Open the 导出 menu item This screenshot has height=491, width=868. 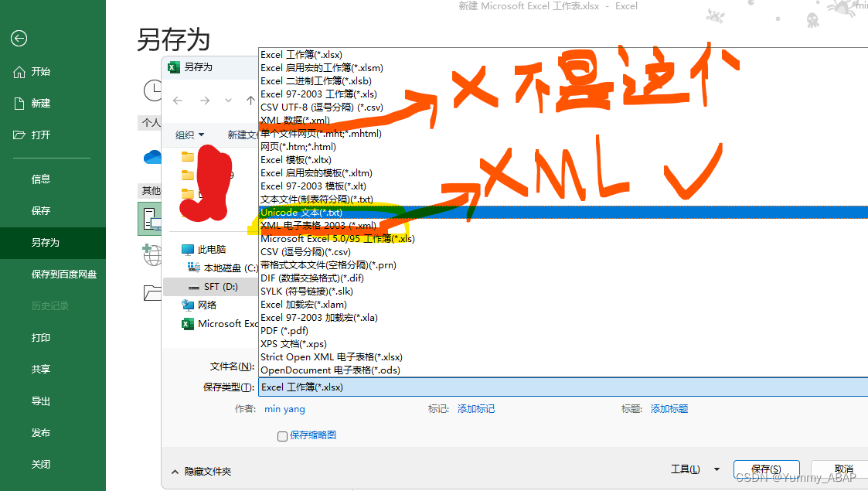tap(41, 401)
